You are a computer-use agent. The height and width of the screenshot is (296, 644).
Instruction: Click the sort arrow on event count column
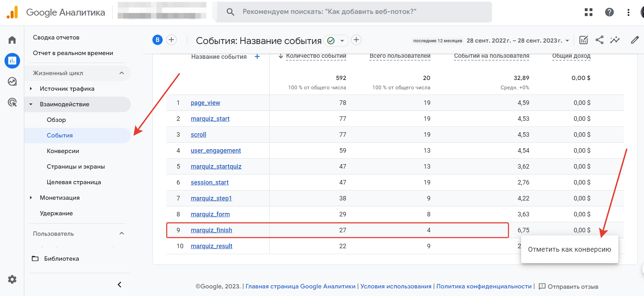(x=281, y=56)
